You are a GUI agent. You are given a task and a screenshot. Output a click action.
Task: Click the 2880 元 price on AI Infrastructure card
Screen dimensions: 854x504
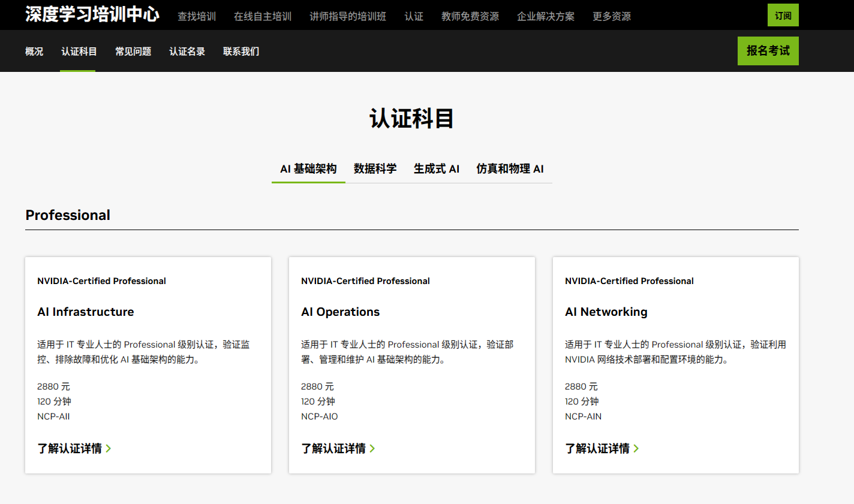point(53,387)
